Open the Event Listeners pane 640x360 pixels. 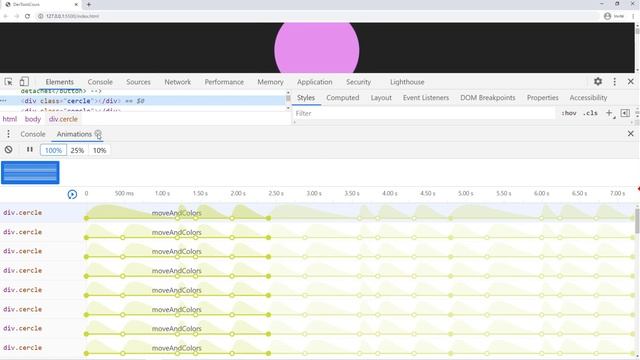426,98
